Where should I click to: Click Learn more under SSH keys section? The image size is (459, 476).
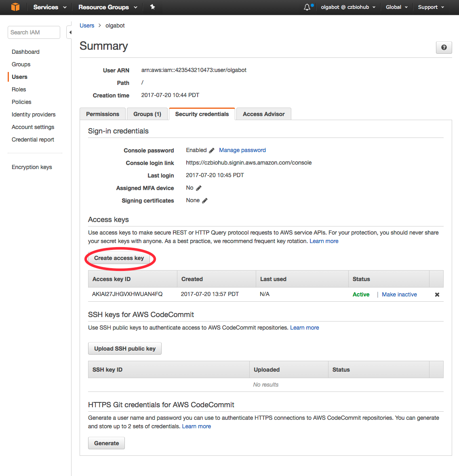[x=304, y=328]
